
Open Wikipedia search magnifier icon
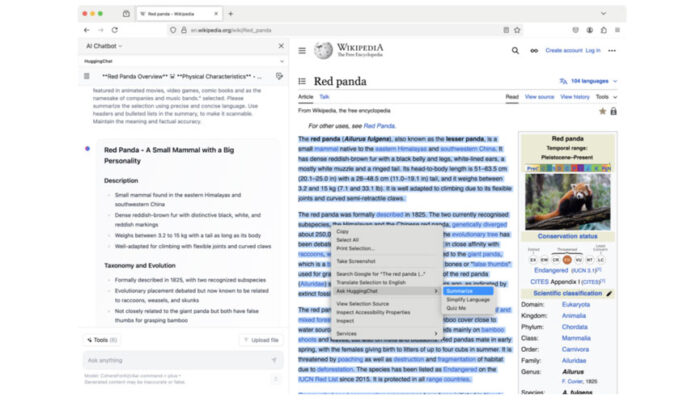[515, 51]
